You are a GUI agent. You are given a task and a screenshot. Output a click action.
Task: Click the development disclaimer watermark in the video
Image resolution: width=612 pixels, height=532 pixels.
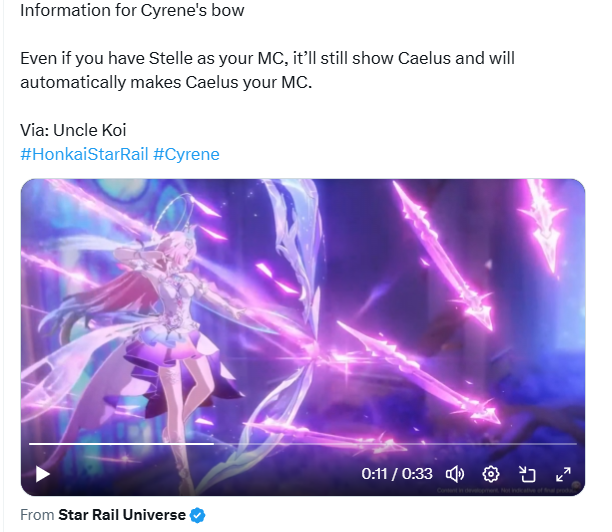coord(505,490)
